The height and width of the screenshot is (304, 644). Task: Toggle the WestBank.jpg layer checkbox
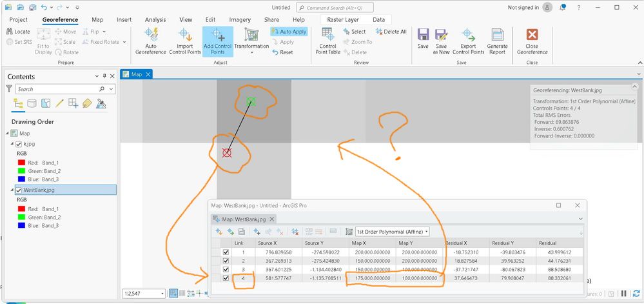pos(19,190)
